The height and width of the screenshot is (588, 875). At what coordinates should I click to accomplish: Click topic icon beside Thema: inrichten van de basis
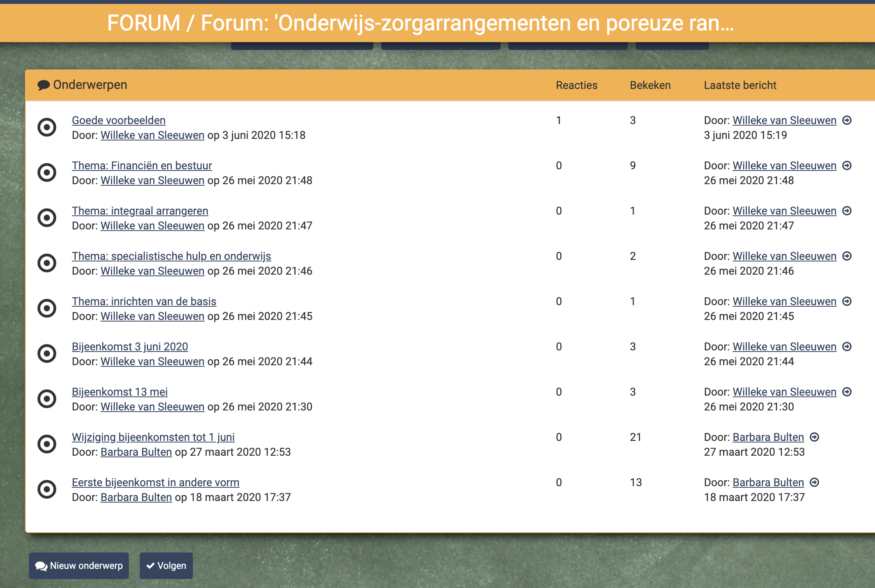(x=47, y=308)
